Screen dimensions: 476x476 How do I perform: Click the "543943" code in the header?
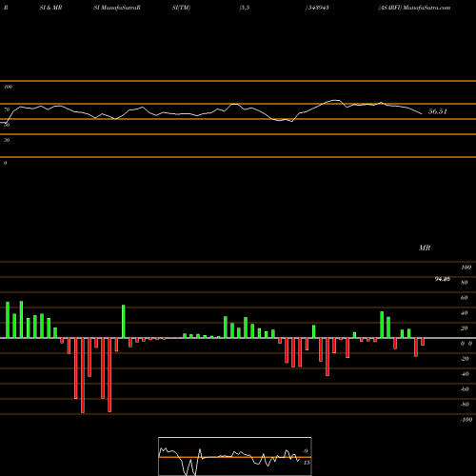pyautogui.click(x=318, y=8)
